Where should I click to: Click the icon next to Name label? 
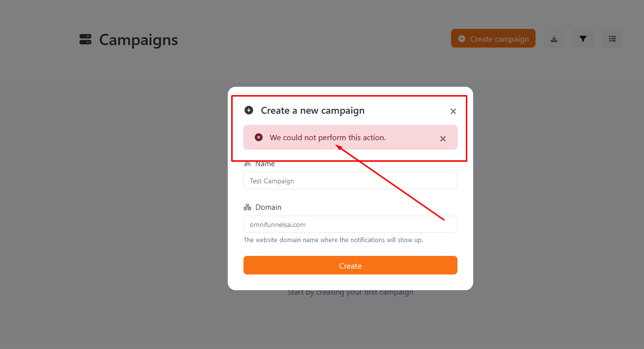247,164
